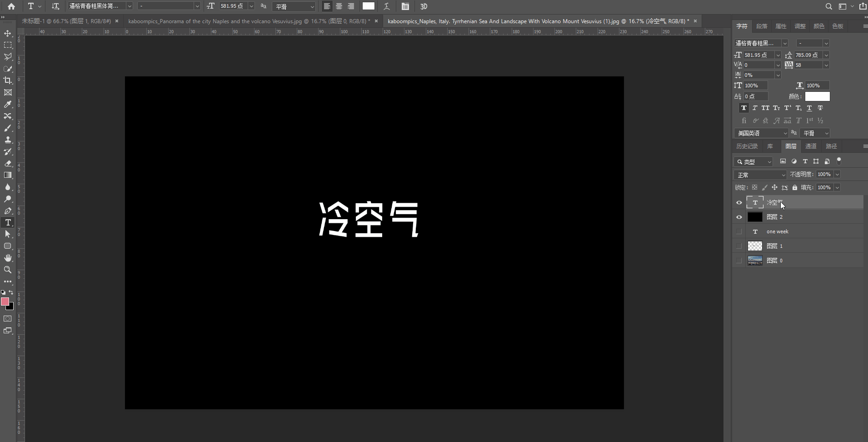Open layer fill 填充 dropdown
Viewport: 868px width, 442px height.
pyautogui.click(x=837, y=187)
